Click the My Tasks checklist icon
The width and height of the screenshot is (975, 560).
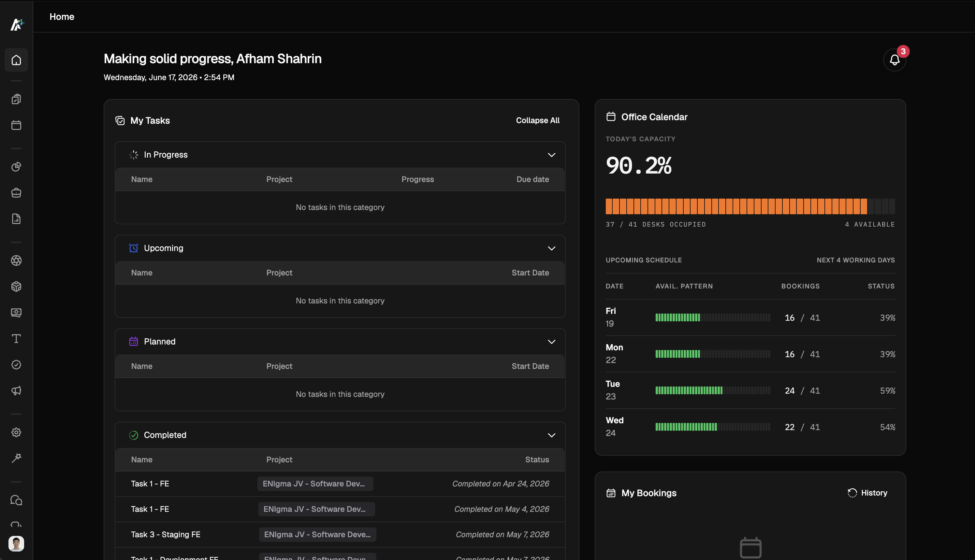coord(120,121)
